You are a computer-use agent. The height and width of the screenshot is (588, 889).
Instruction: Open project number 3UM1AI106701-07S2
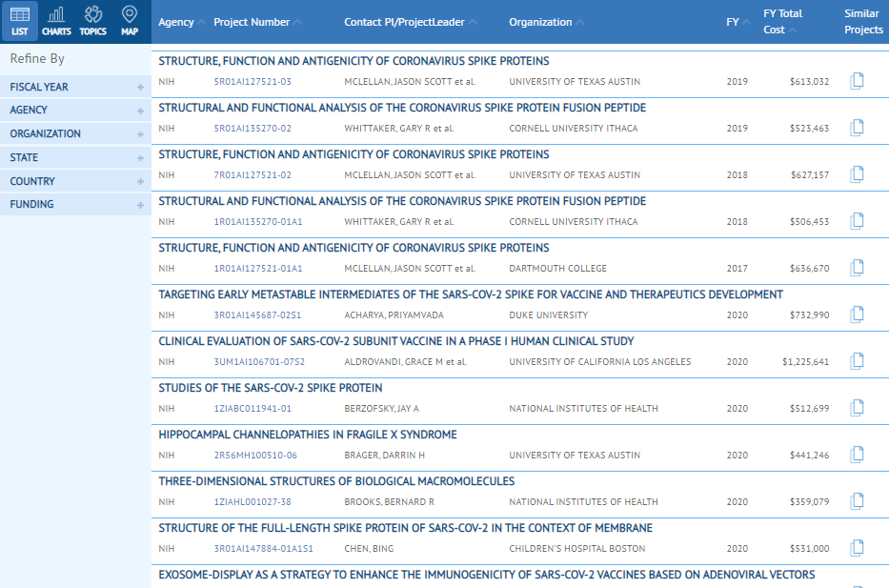tap(259, 362)
